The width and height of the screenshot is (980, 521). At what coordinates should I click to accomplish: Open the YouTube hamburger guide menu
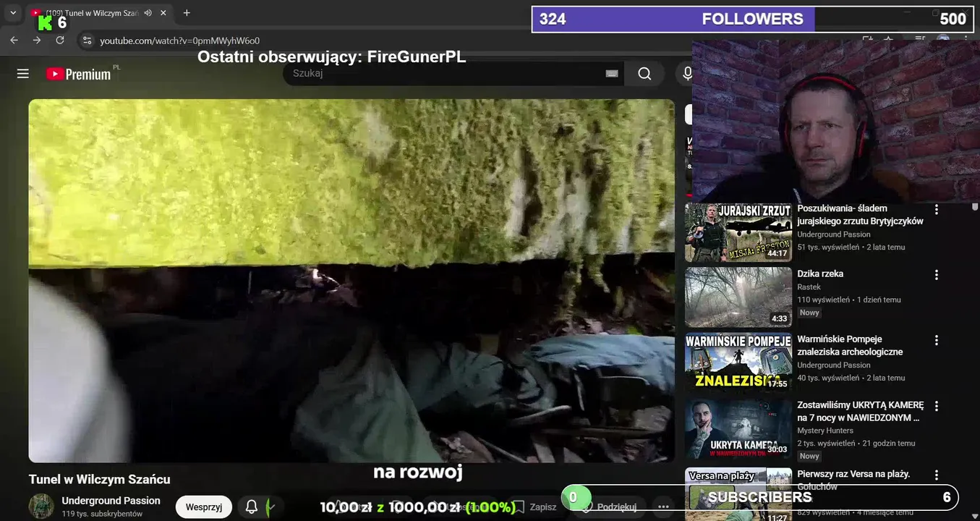(23, 74)
